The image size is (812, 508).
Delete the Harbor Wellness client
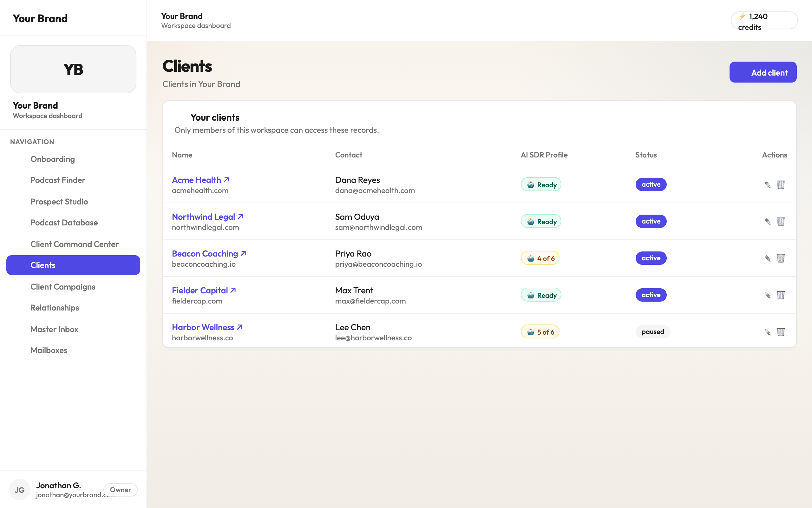coord(781,332)
